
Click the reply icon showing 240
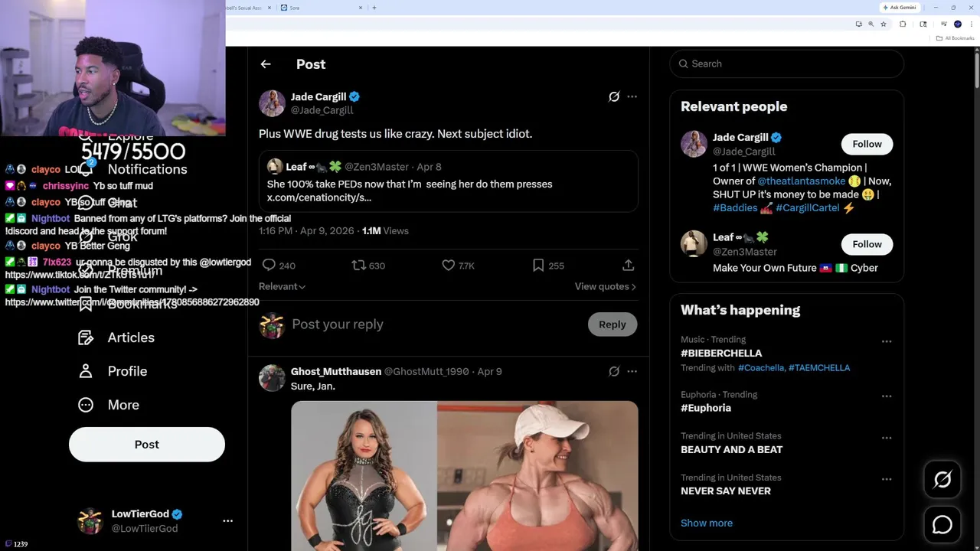point(269,265)
